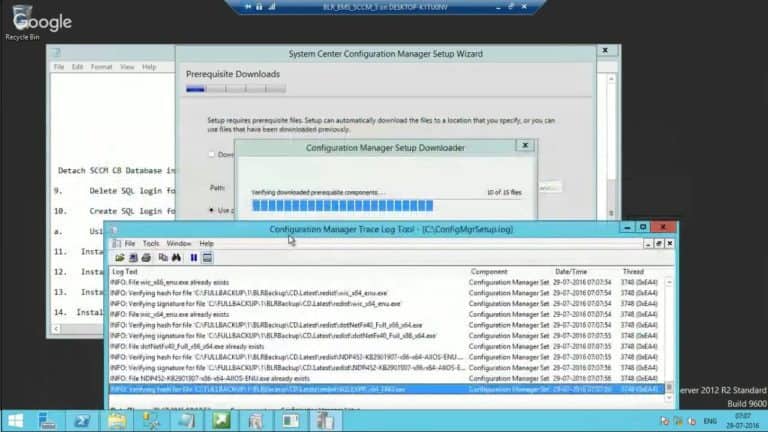Select row 'File wic_x64_enu.exe already exists'
The image size is (768, 432).
click(x=386, y=314)
